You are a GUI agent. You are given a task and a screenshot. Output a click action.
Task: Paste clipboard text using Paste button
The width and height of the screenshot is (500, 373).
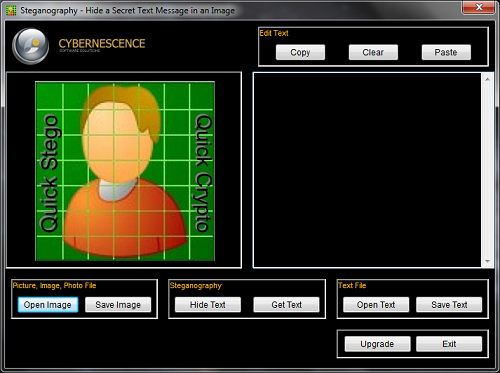[x=446, y=52]
